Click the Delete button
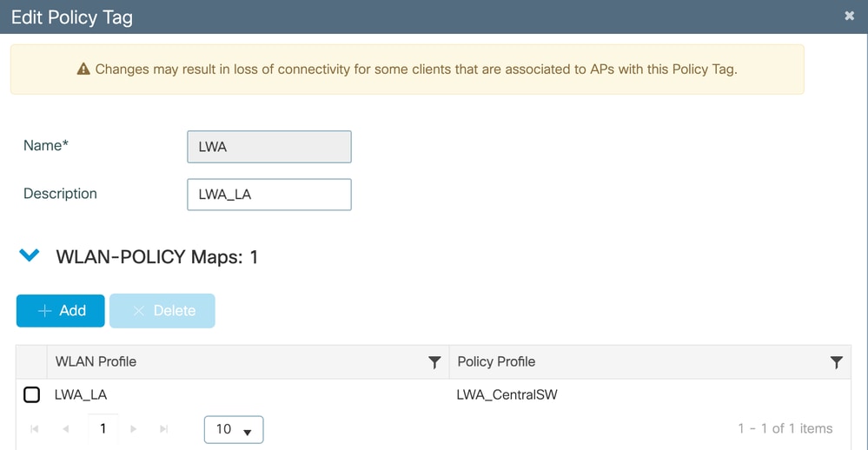This screenshot has width=868, height=450. [x=162, y=310]
